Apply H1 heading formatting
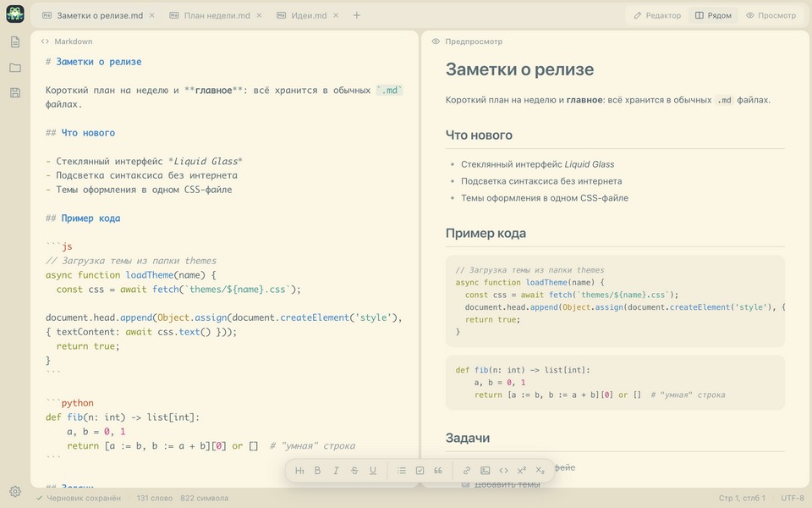The image size is (812, 508). (299, 471)
